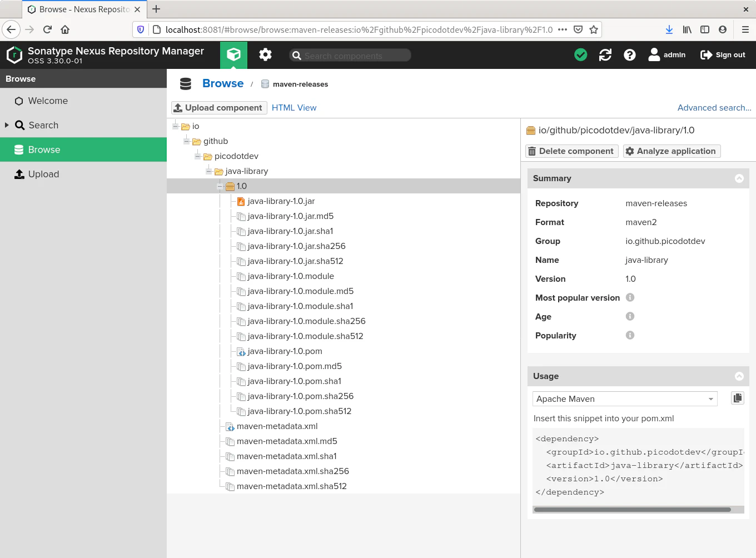This screenshot has width=756, height=558.
Task: Open the Advanced search link
Action: [714, 108]
